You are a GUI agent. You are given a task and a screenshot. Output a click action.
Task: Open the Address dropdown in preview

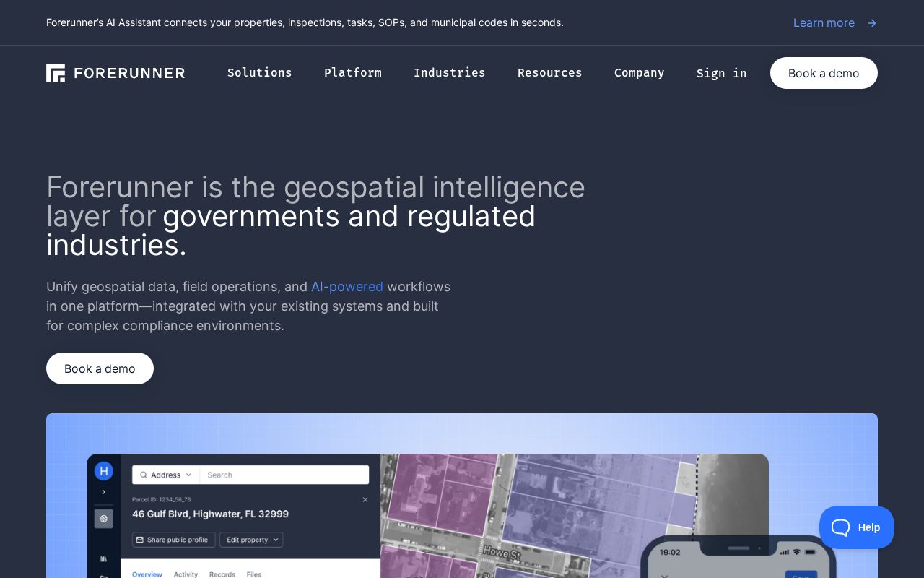[x=166, y=475]
